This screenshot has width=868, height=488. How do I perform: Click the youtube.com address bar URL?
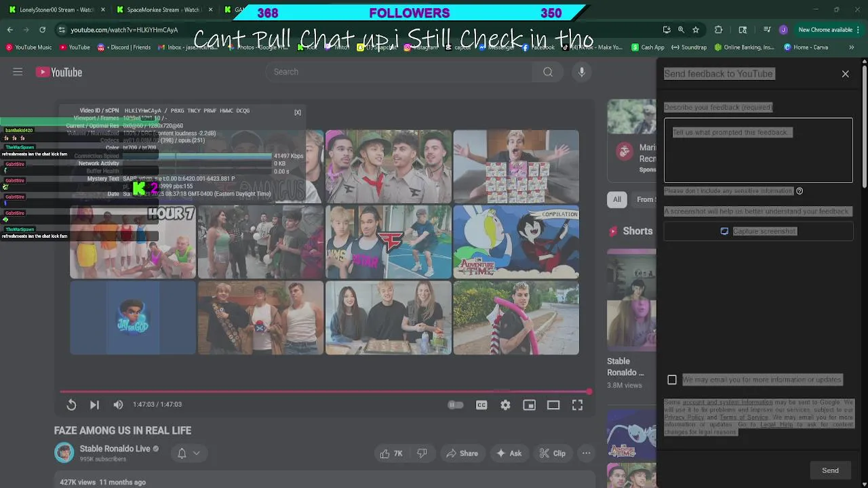[x=124, y=30]
